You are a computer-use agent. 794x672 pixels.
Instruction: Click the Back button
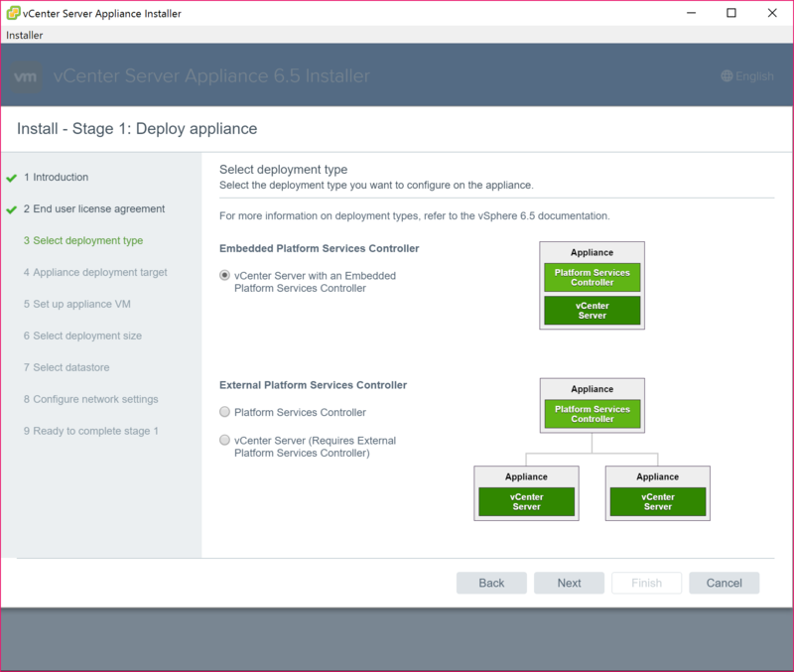(491, 583)
